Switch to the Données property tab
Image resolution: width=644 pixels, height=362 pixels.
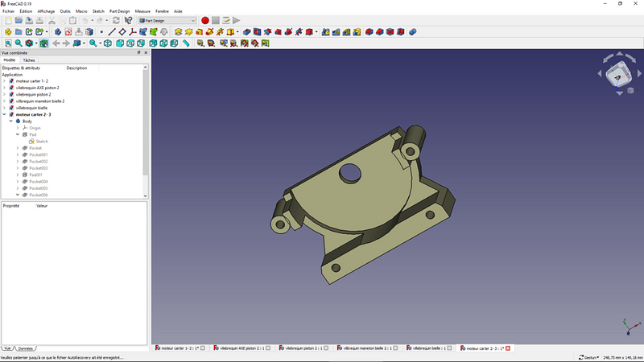[25, 348]
